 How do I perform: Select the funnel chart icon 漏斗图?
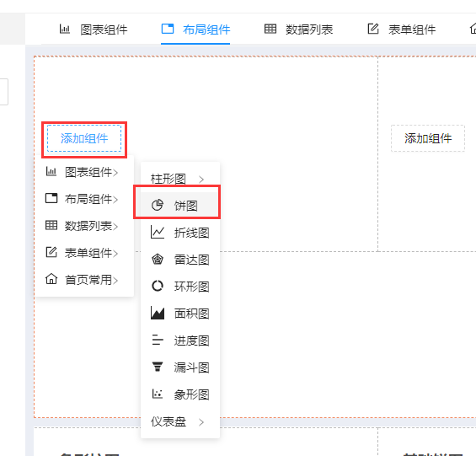158,367
